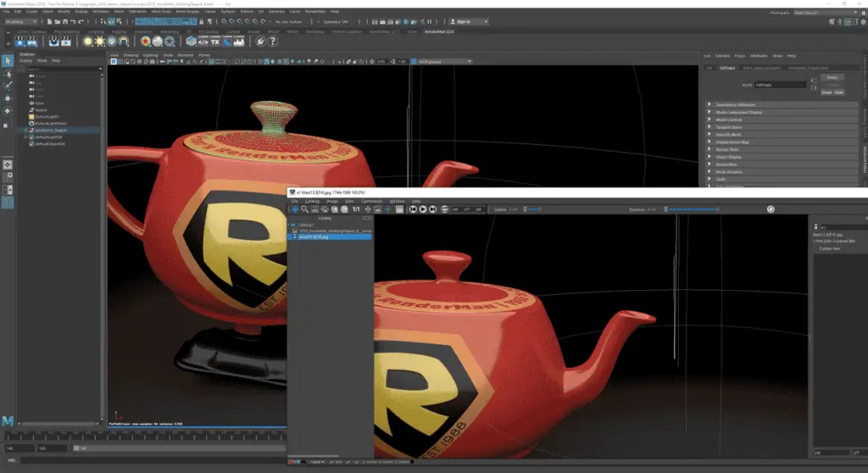Click the red circle star shelf icon
This screenshot has width=868, height=473.
[146, 42]
